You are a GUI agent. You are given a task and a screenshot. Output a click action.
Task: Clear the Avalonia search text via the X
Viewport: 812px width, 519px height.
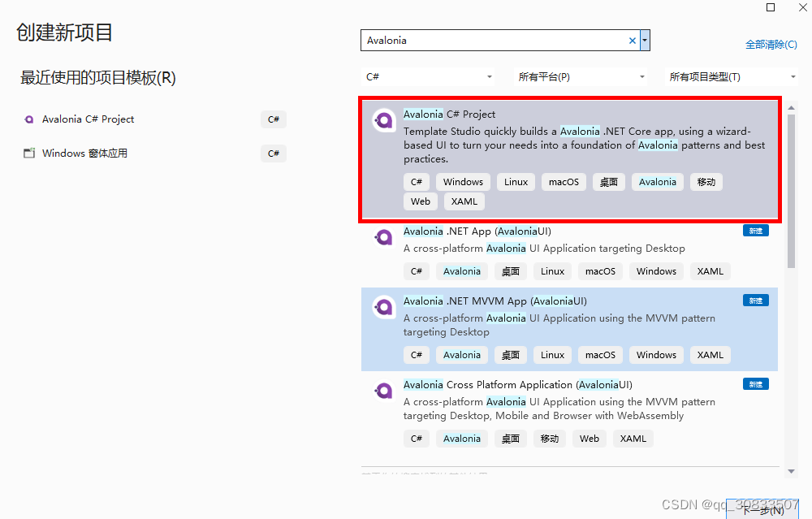pyautogui.click(x=632, y=40)
